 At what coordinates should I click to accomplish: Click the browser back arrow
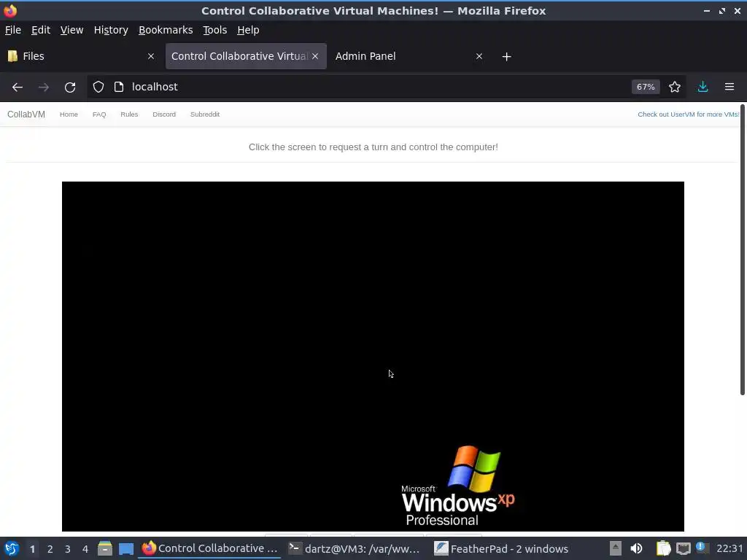click(18, 87)
